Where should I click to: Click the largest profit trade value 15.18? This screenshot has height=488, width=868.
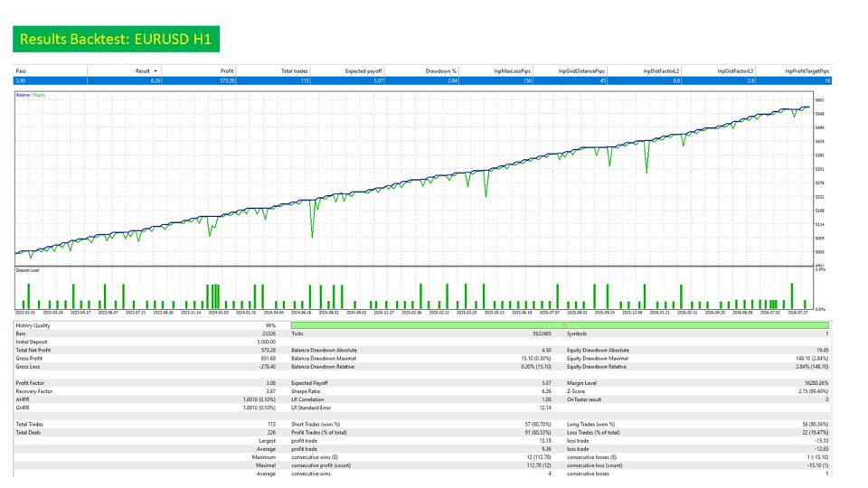pyautogui.click(x=545, y=441)
